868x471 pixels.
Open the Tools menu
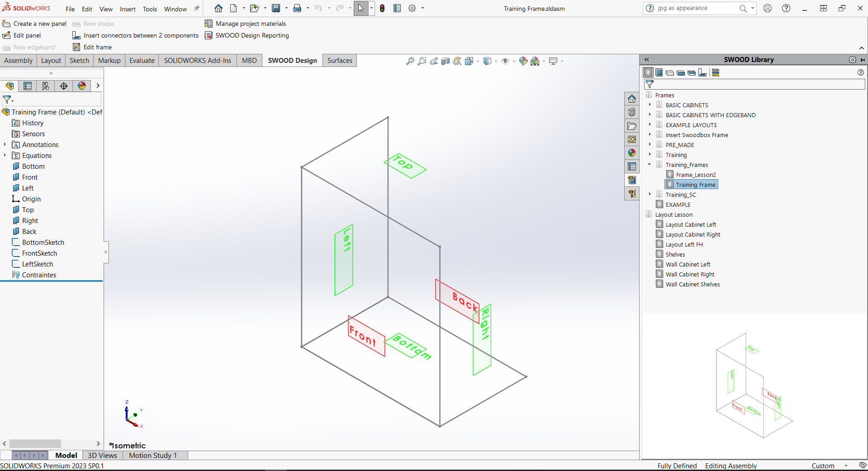click(150, 9)
